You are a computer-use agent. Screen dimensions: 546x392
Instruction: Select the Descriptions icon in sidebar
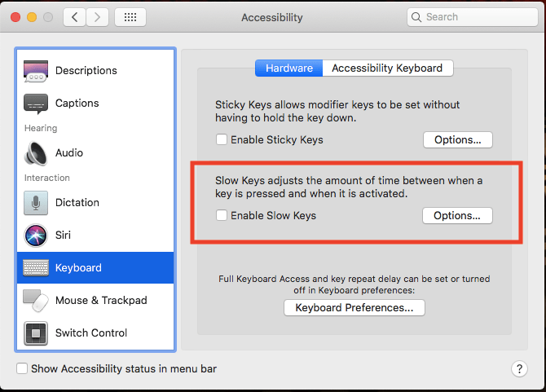36,71
